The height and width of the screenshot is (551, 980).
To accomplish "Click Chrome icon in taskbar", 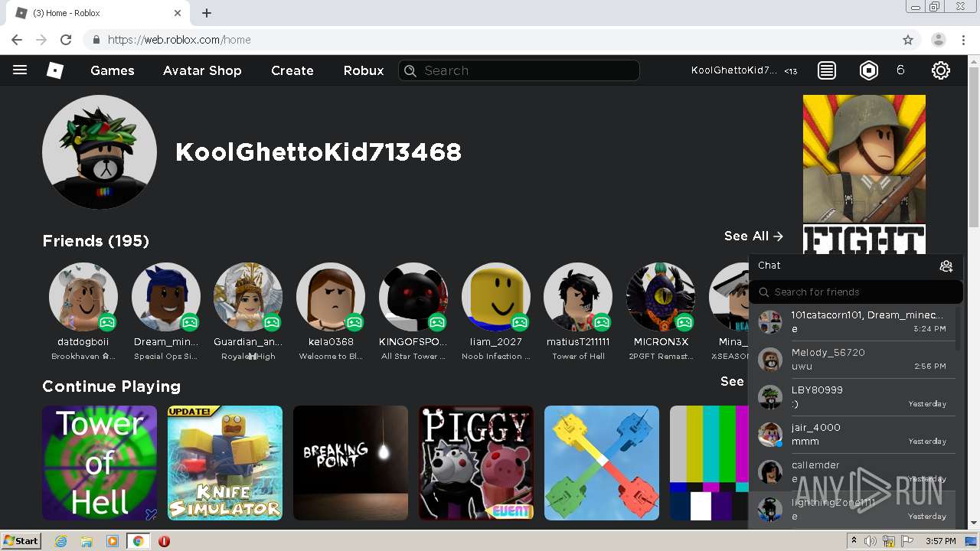I will click(138, 541).
